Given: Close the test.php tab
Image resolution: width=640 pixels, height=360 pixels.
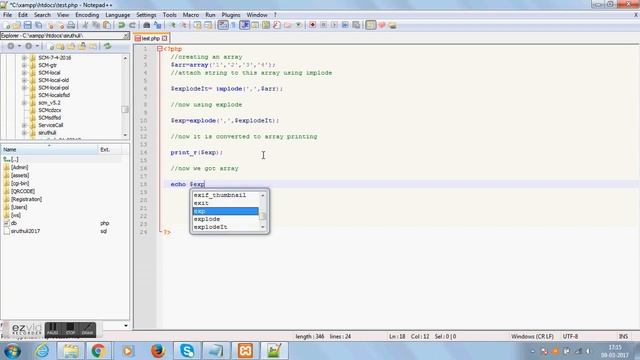Looking at the screenshot, I should (x=164, y=38).
